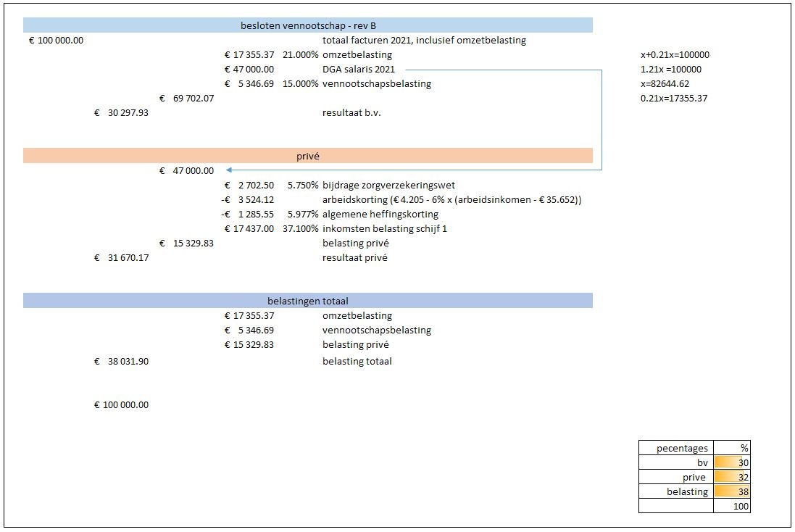Click the 37.100% inkomsten belasting rate
The image size is (795, 532).
[300, 228]
